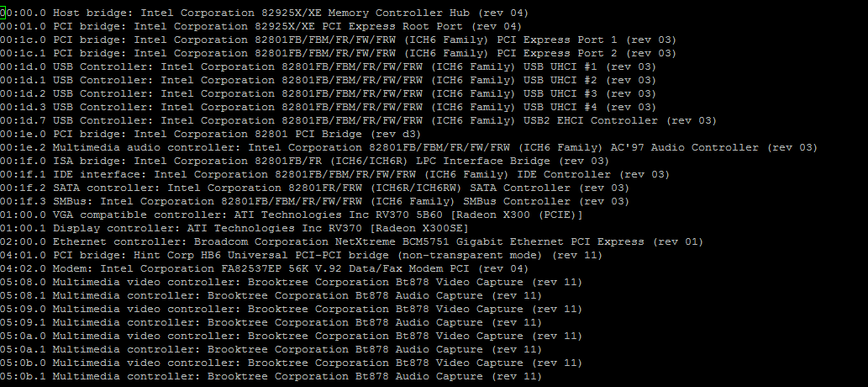Image resolution: width=868 pixels, height=387 pixels.
Task: Select the 00:01.0 PCI Express Root Port line
Action: (260, 26)
